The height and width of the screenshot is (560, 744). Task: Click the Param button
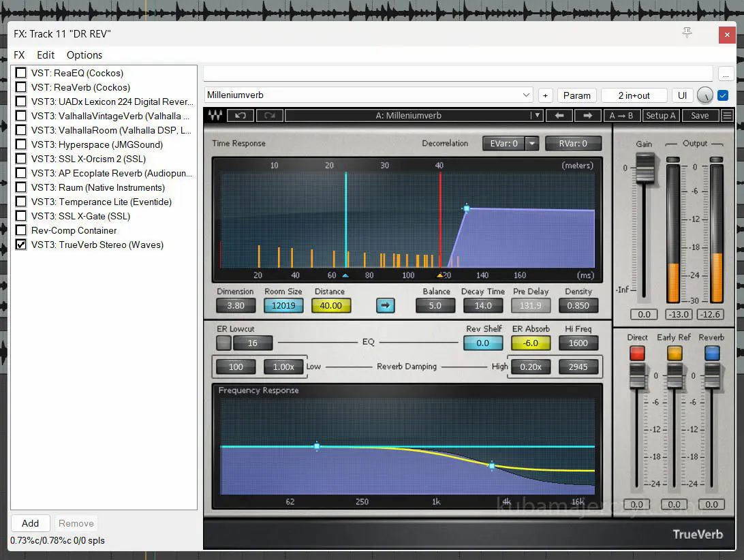pyautogui.click(x=576, y=95)
